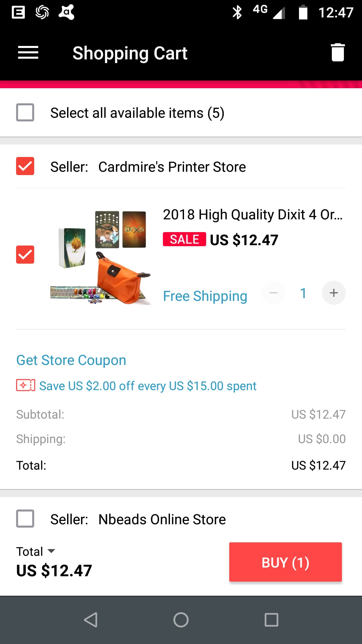The image size is (362, 644).
Task: Expand the Total price breakdown arrow
Action: coord(51,551)
